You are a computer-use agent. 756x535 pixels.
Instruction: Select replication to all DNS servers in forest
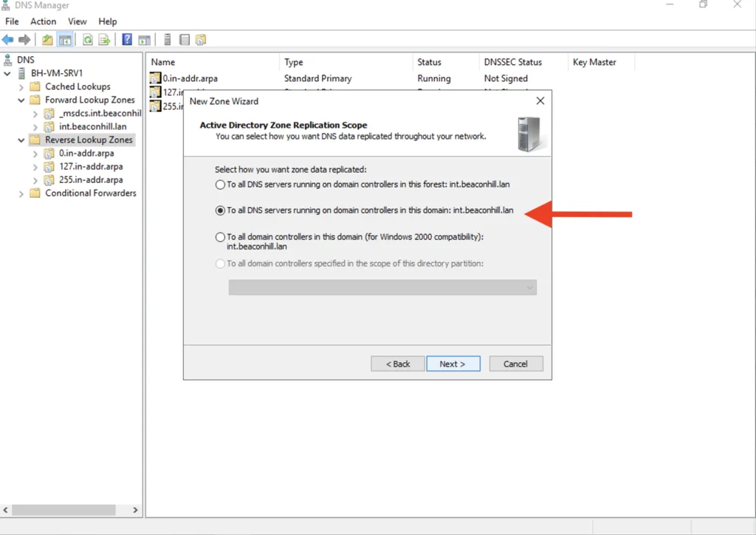coord(220,184)
